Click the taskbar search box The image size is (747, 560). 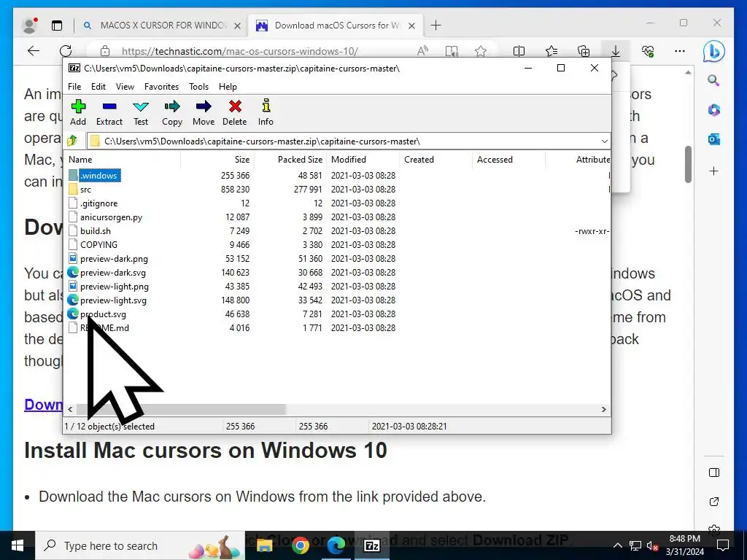click(140, 545)
